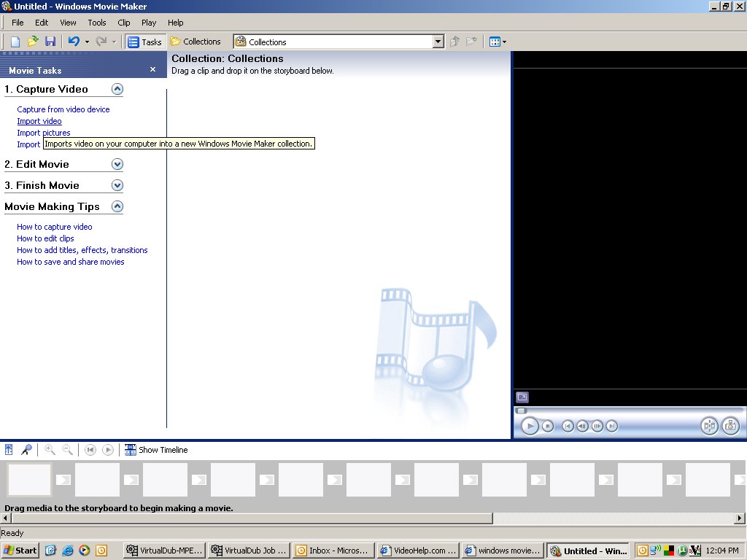Image resolution: width=747 pixels, height=560 pixels.
Task: Click the Import pictures link
Action: pos(43,133)
